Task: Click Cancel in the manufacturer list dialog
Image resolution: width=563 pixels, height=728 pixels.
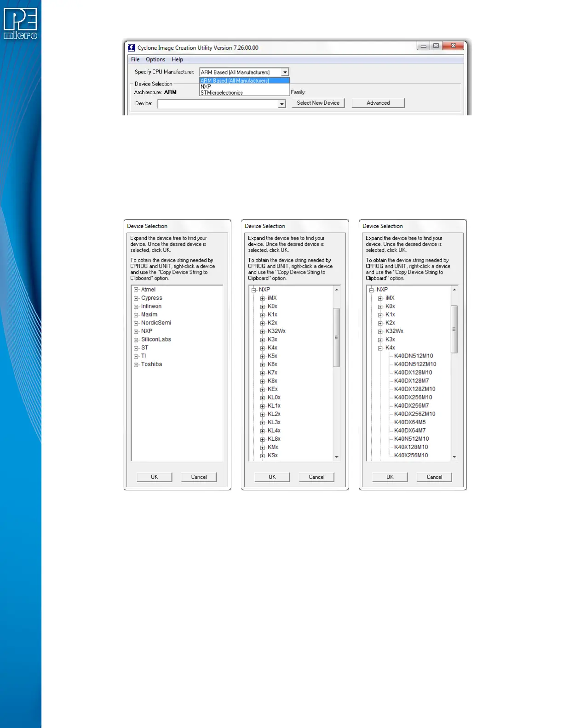Action: (x=199, y=477)
